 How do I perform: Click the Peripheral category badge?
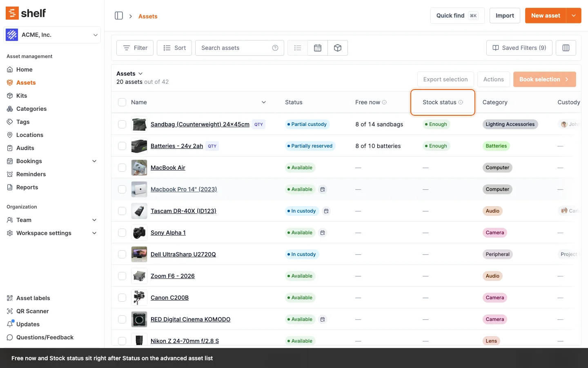click(x=498, y=254)
